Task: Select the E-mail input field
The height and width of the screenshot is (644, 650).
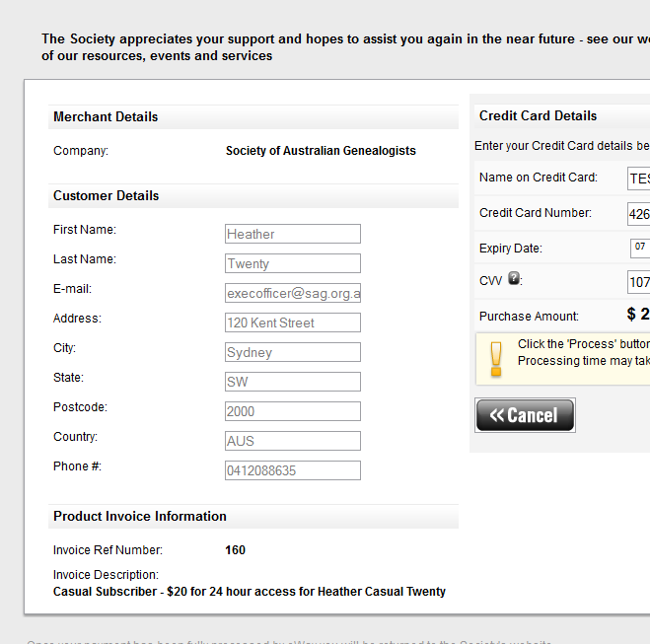Action: (x=293, y=293)
